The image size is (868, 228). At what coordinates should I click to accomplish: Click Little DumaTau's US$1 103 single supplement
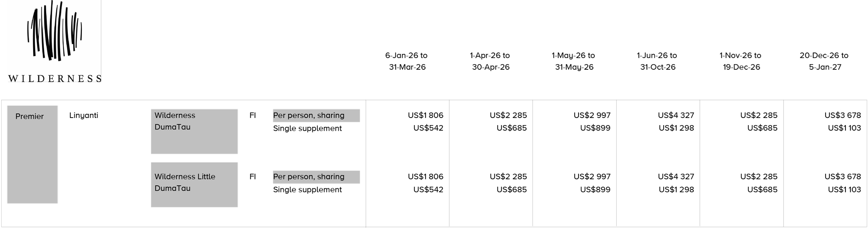pyautogui.click(x=844, y=190)
